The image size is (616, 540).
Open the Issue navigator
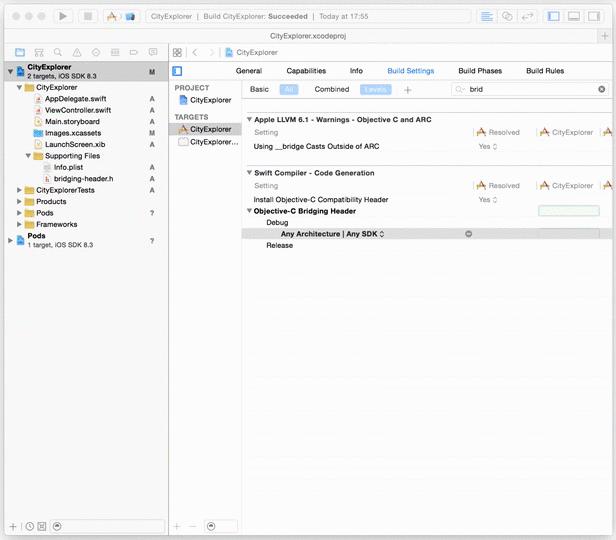coord(77,52)
